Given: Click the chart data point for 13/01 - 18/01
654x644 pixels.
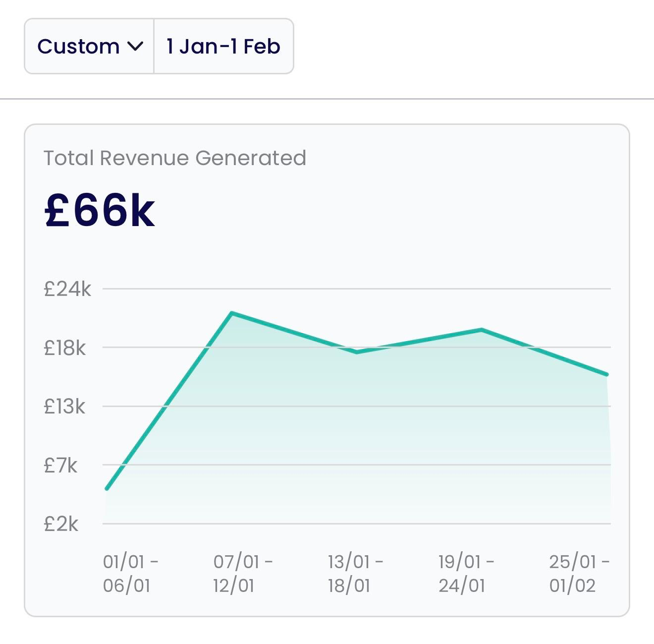Looking at the screenshot, I should tap(357, 352).
